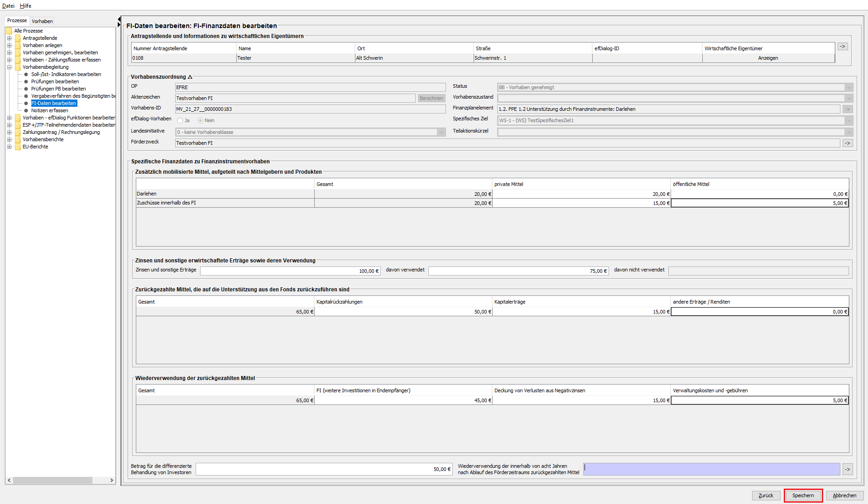
Task: Open Notizen erfassen
Action: point(50,110)
